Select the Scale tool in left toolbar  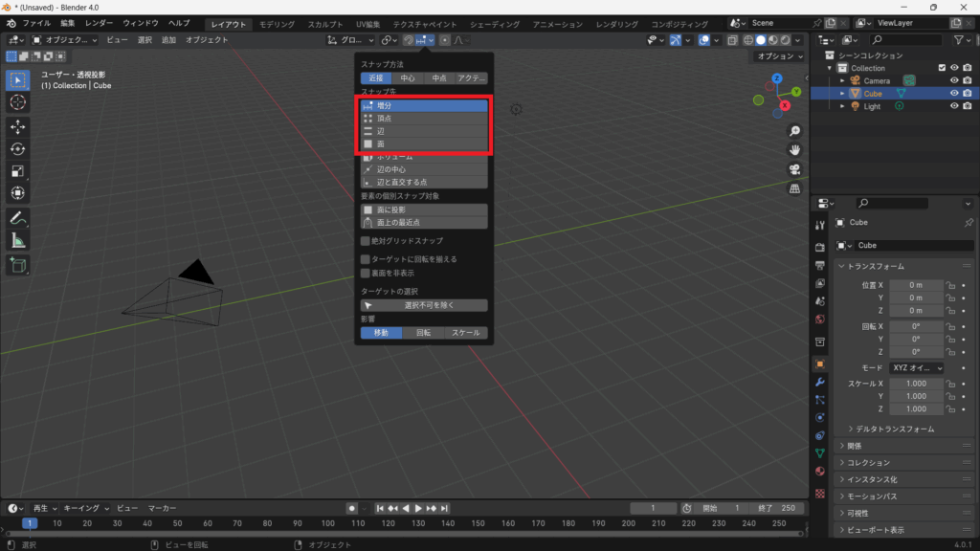[18, 170]
